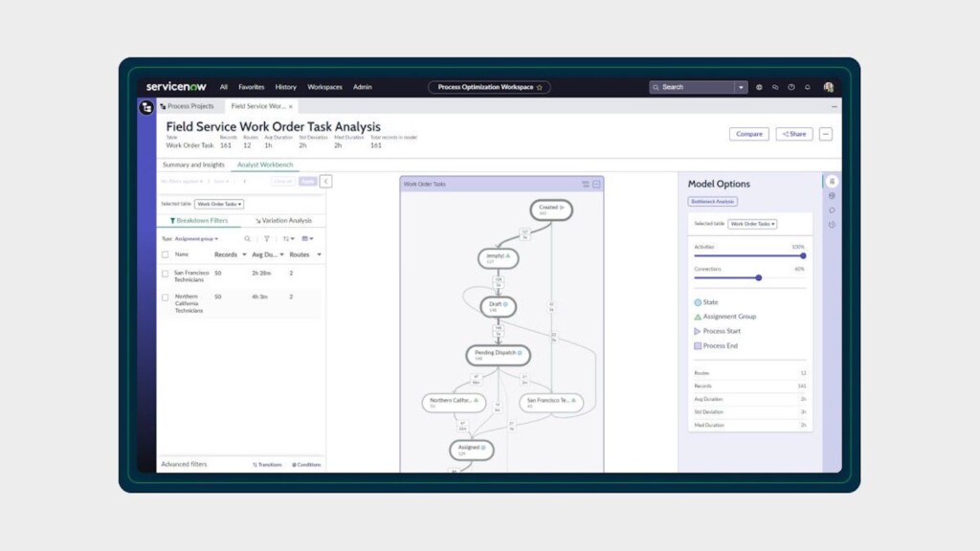The image size is (980, 551).
Task: Click the Bottleneck Analysis button
Action: (713, 202)
